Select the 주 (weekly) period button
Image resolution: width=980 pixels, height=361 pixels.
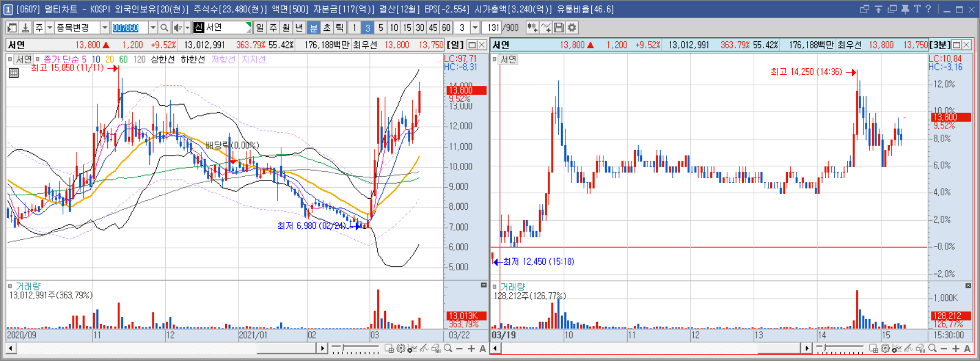(x=273, y=28)
